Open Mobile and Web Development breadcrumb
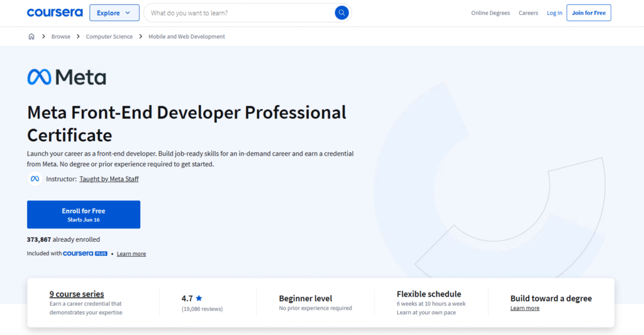Viewport: 644px width, 335px height. [186, 37]
